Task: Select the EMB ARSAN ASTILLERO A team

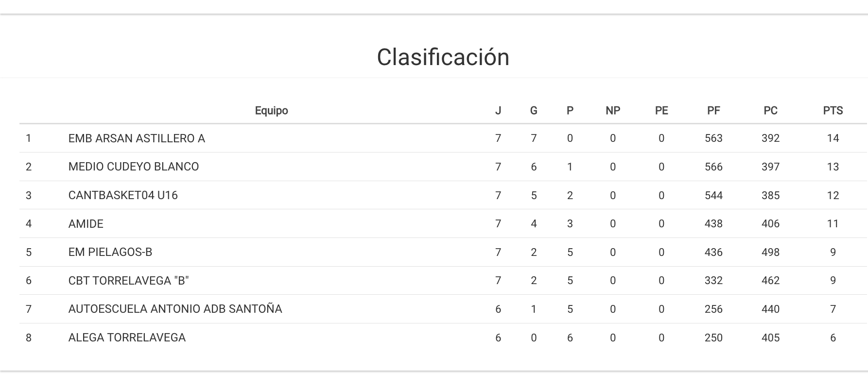Action: [x=137, y=138]
